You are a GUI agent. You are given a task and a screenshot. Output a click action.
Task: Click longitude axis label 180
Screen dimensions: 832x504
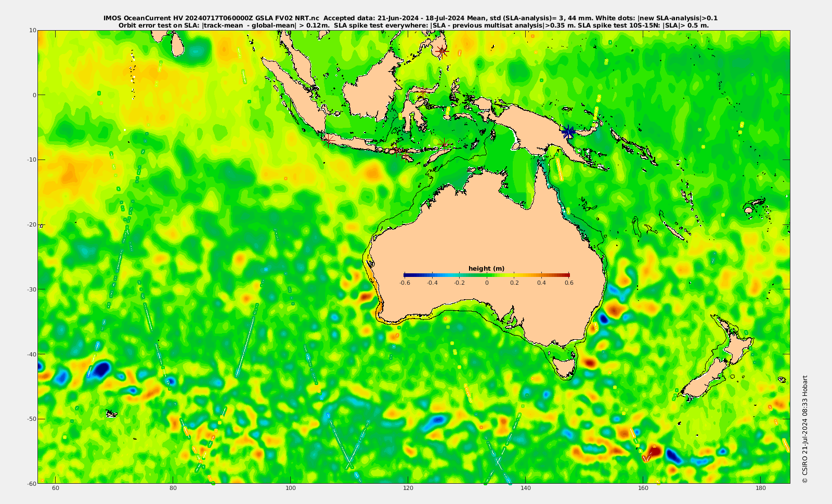(x=761, y=488)
